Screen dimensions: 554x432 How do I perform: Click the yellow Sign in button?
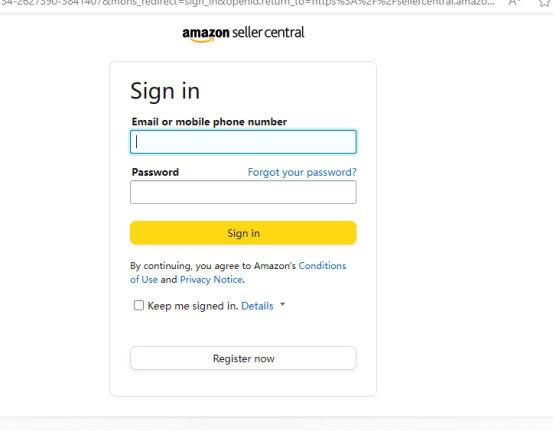tap(243, 233)
